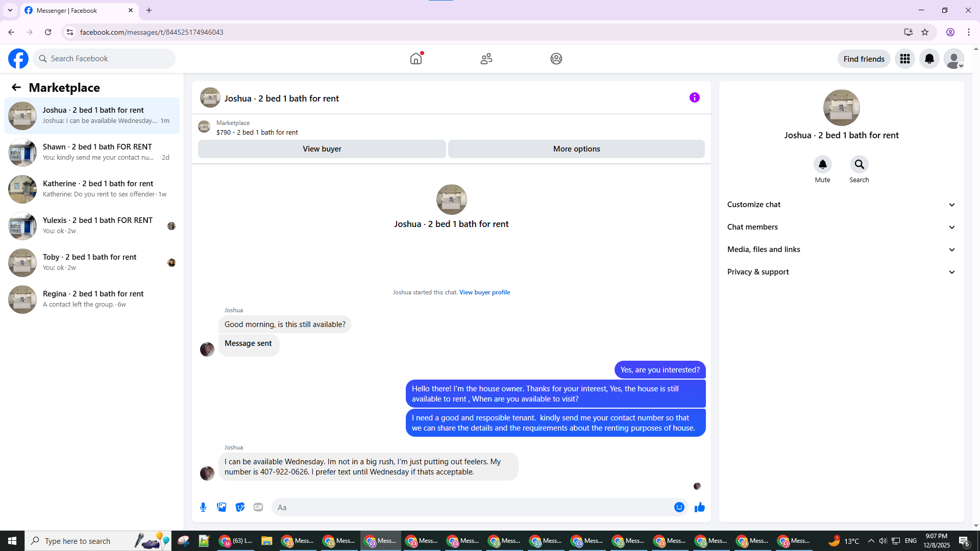Open the Windows Start menu
The width and height of the screenshot is (980, 551).
(x=12, y=541)
